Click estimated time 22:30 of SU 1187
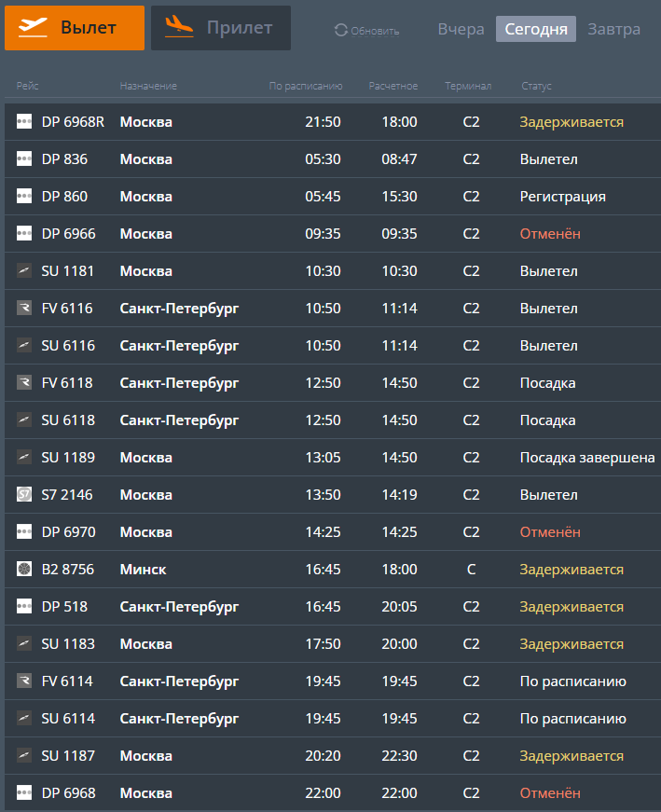 tap(399, 755)
